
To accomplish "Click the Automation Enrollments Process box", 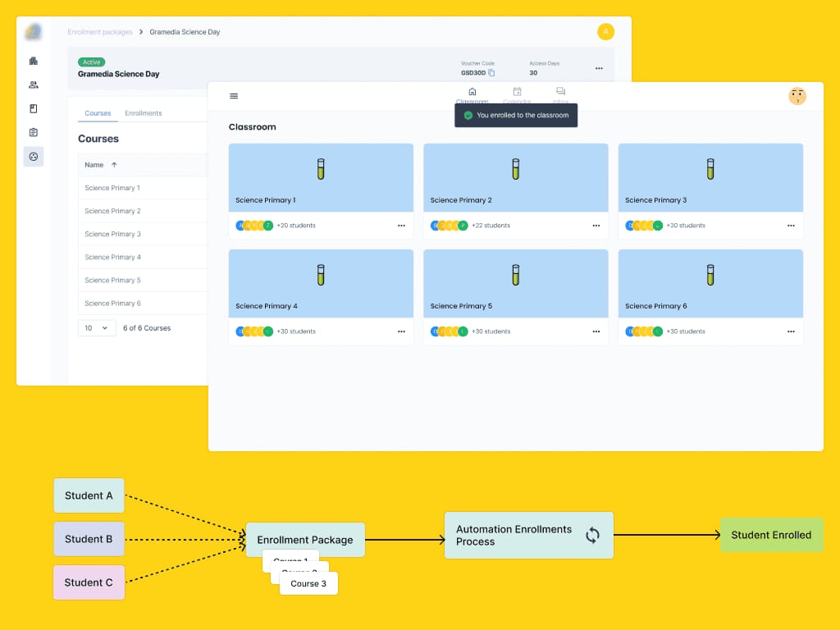I will 529,535.
